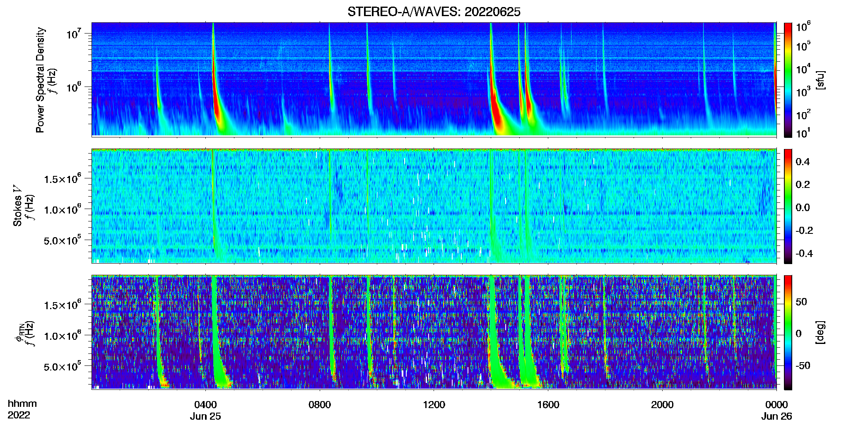
Task: Select the Power Spectral Density axis label
Action: coord(40,80)
